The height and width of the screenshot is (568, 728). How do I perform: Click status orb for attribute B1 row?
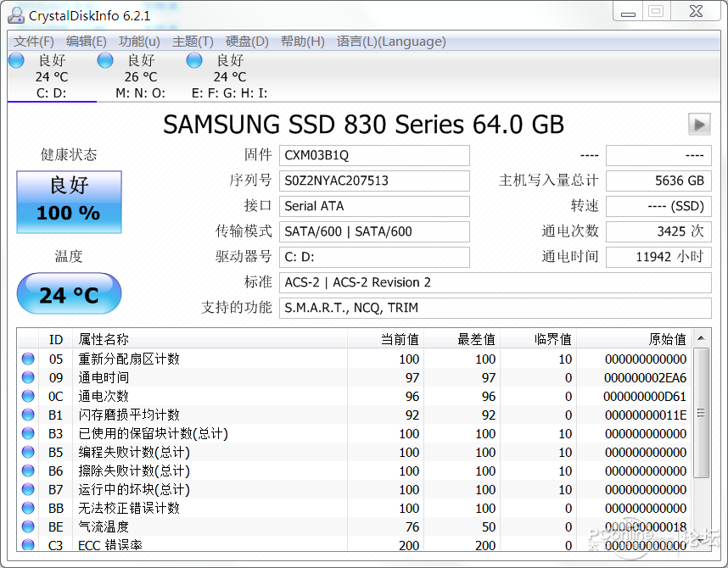pyautogui.click(x=28, y=415)
